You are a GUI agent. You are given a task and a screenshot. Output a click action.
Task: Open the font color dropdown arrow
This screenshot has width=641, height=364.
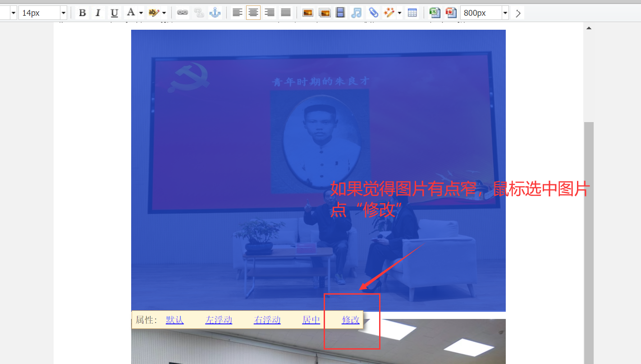pyautogui.click(x=141, y=13)
